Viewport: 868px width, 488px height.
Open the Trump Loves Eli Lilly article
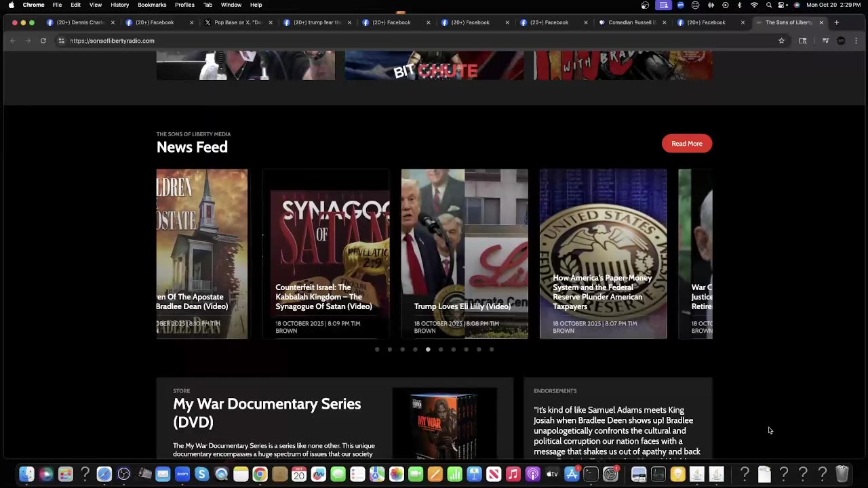[x=462, y=306]
